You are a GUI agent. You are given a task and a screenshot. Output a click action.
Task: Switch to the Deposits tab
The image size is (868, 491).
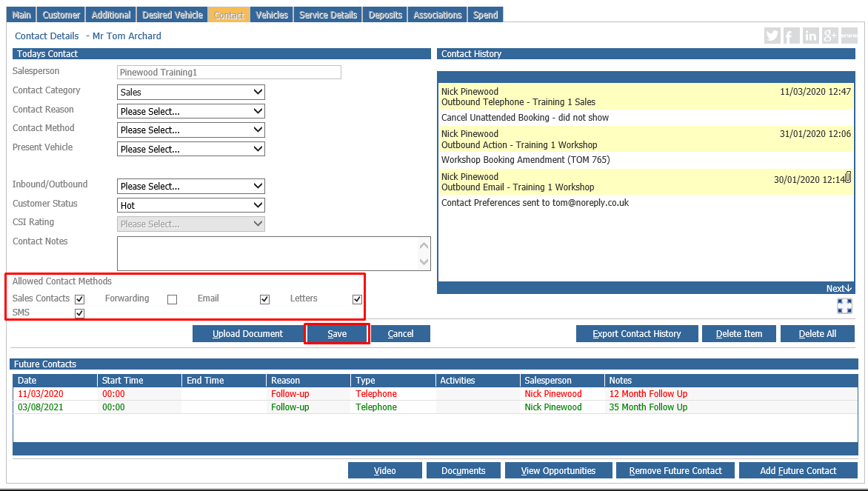385,15
